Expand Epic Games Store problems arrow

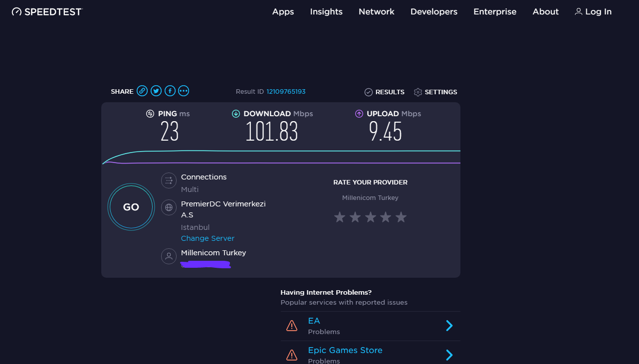[x=449, y=355]
